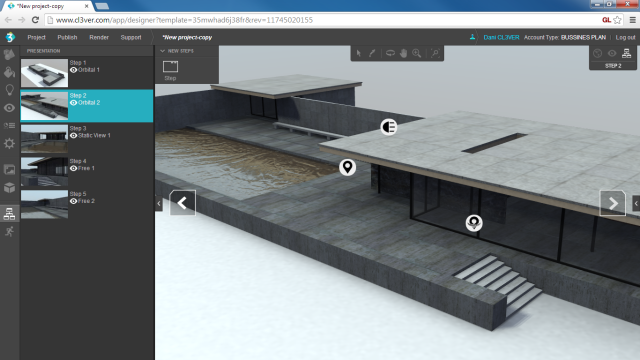640x360 pixels.
Task: Click the CL3VER logo icon
Action: pos(10,37)
